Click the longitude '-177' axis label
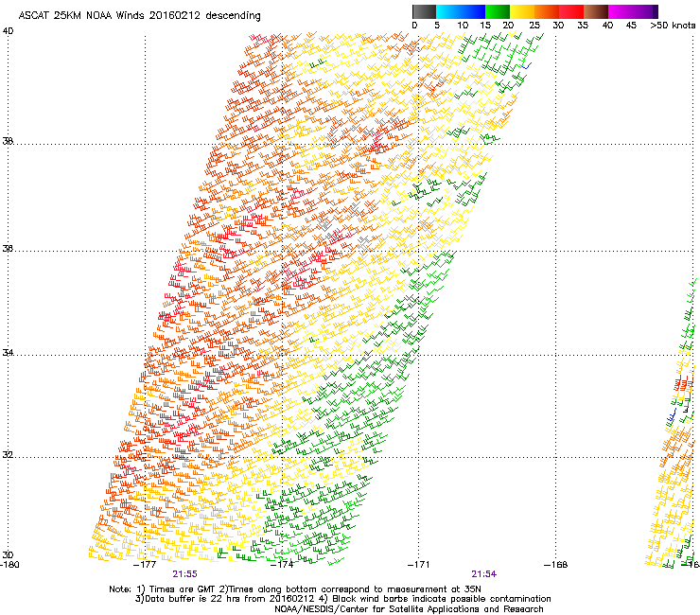This screenshot has height=615, width=700. tap(145, 565)
